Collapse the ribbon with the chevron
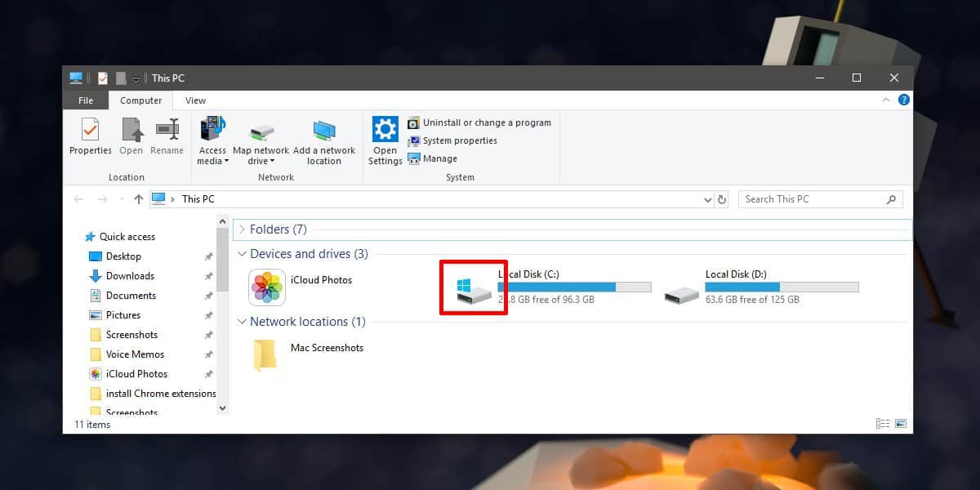Viewport: 980px width, 490px height. tap(886, 100)
